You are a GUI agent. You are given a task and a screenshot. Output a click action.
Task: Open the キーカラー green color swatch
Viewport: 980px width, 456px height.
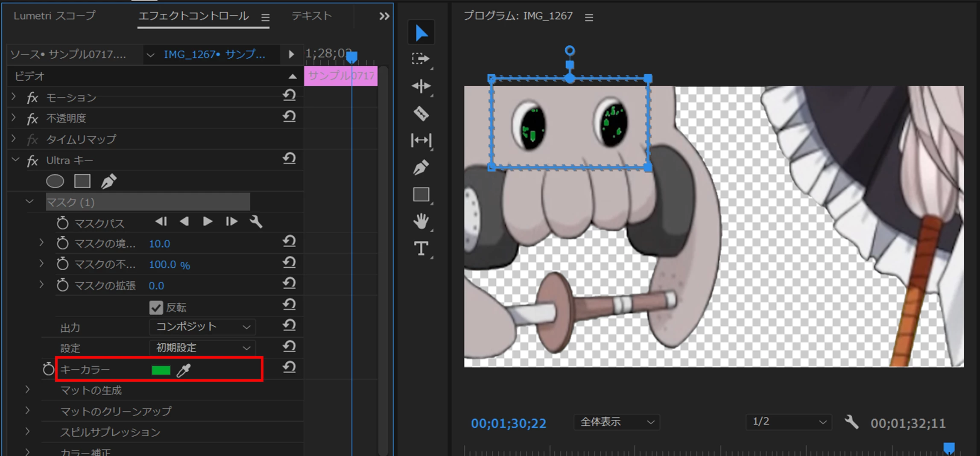161,370
